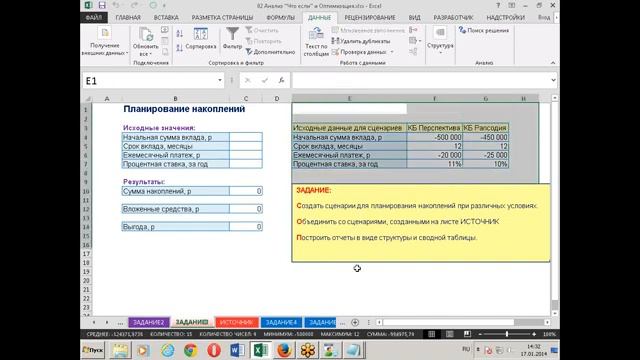
Task: Open the Пуск start menu
Action: click(93, 350)
